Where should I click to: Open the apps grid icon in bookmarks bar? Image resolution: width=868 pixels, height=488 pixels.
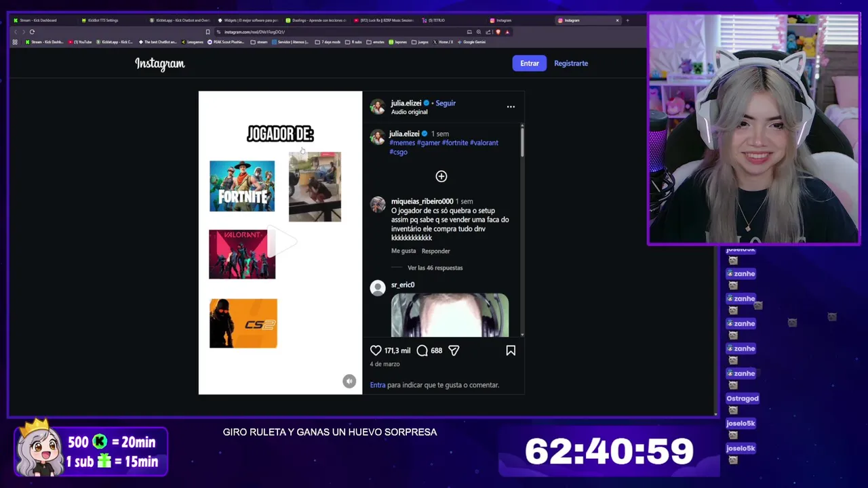pyautogui.click(x=15, y=42)
